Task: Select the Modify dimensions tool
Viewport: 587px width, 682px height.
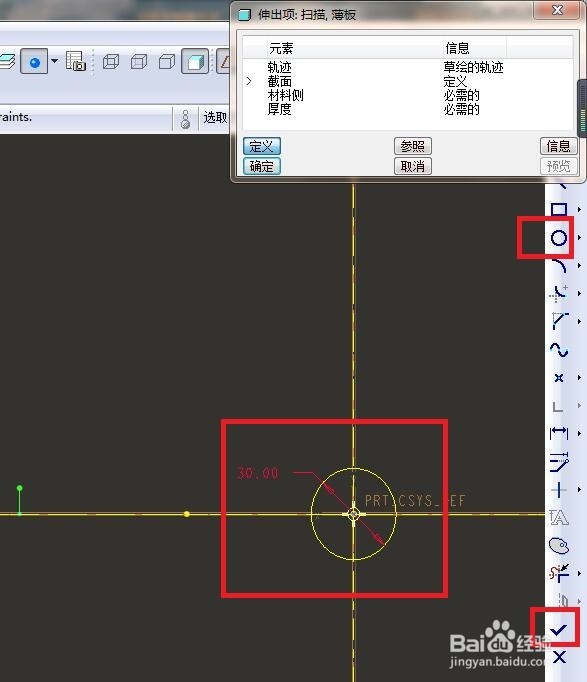Action: [x=559, y=461]
